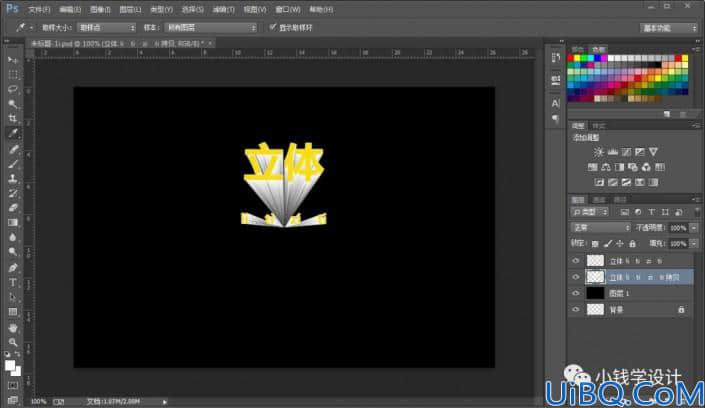Add a Levels adjustment
This screenshot has width=705, height=408.
[x=612, y=152]
